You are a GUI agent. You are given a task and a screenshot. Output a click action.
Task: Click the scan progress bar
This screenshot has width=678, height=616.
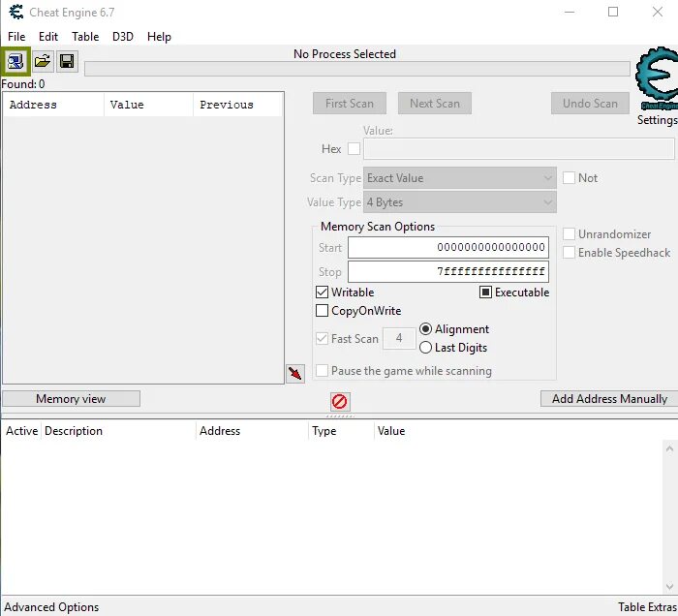[357, 69]
